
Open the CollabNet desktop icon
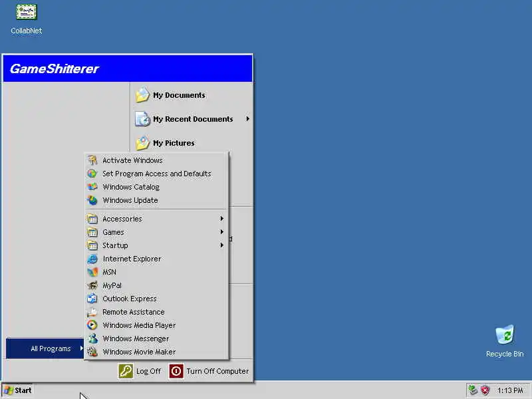tap(26, 19)
